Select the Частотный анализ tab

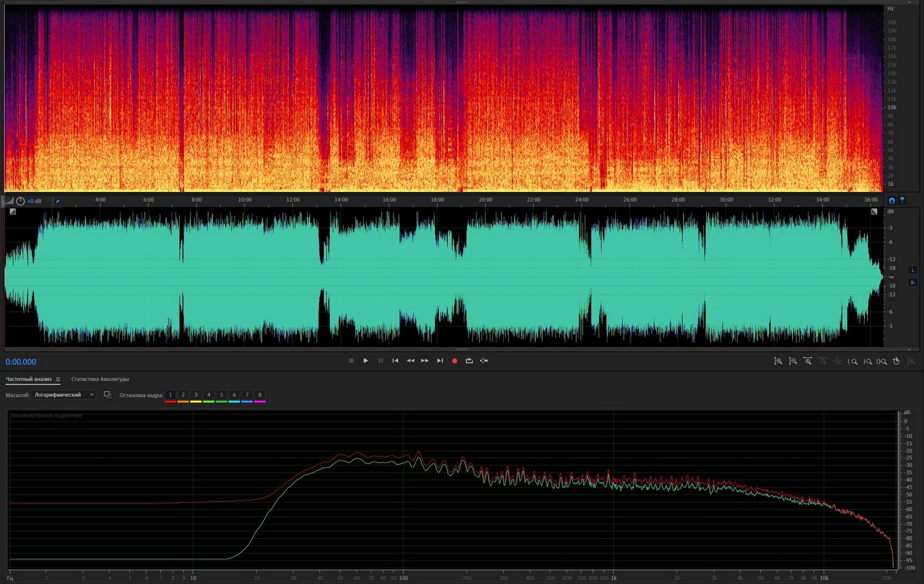pyautogui.click(x=29, y=379)
